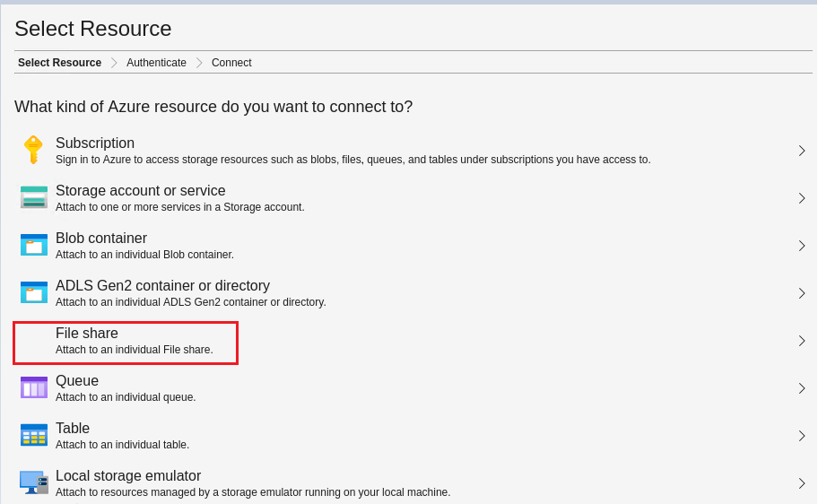Choose the Table title

73,428
